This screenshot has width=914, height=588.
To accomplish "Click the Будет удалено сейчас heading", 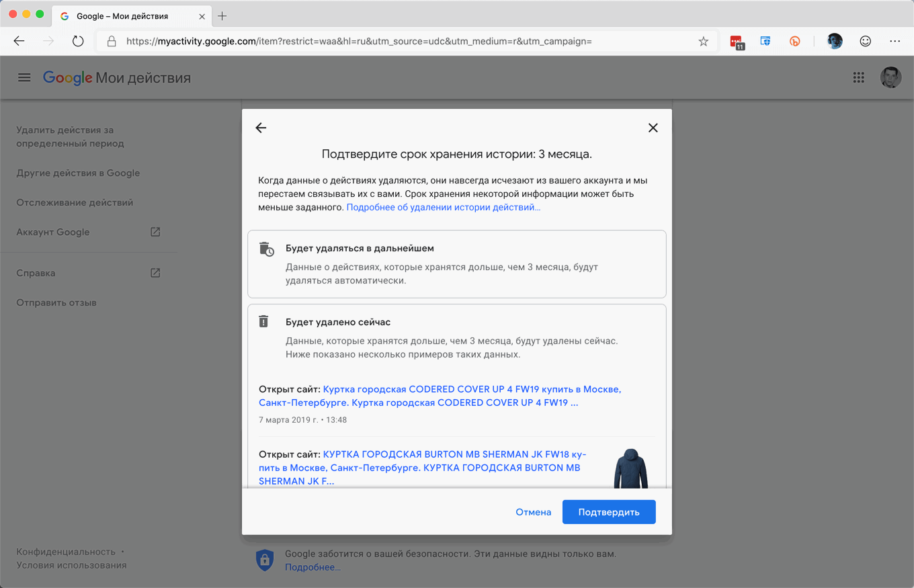I will point(338,322).
